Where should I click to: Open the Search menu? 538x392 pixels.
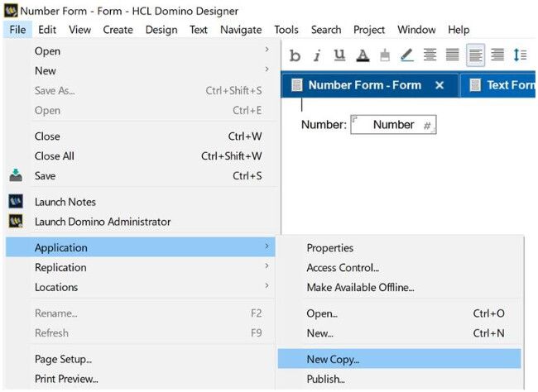tap(326, 30)
